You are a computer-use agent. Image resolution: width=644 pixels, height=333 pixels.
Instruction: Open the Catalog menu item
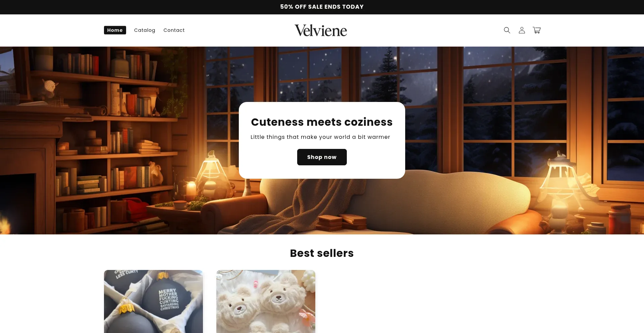point(145,30)
